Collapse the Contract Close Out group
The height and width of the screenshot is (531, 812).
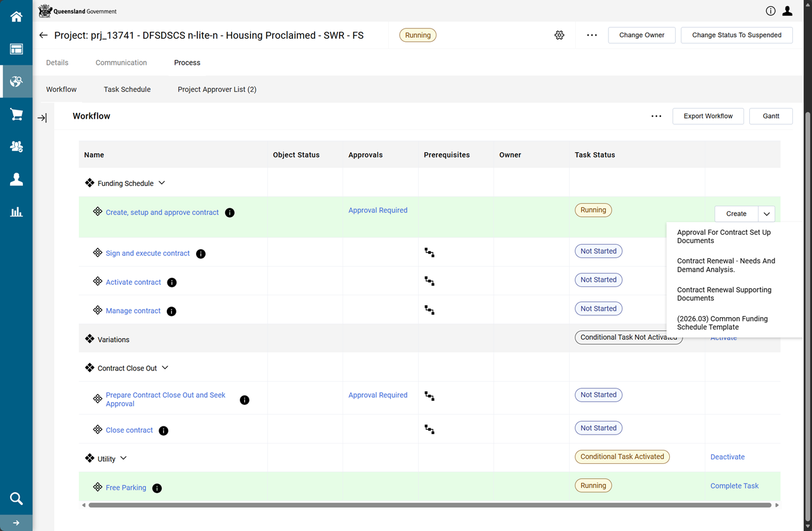(x=165, y=368)
